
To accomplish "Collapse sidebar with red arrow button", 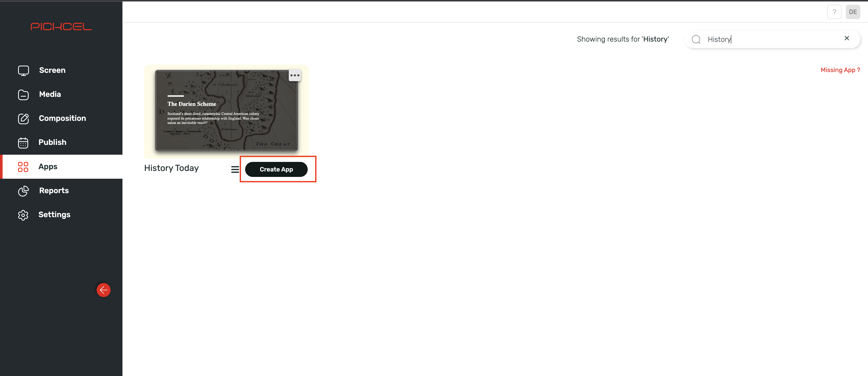I will [x=103, y=290].
